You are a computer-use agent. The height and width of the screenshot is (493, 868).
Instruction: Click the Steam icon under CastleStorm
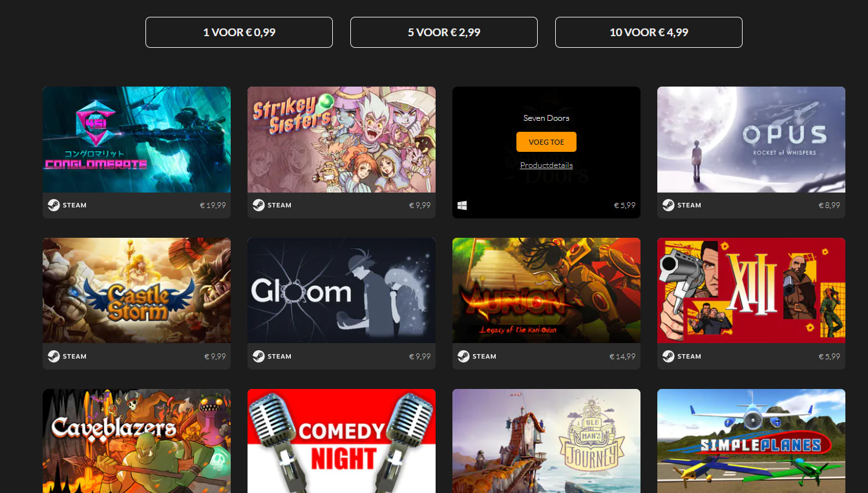pyautogui.click(x=54, y=357)
